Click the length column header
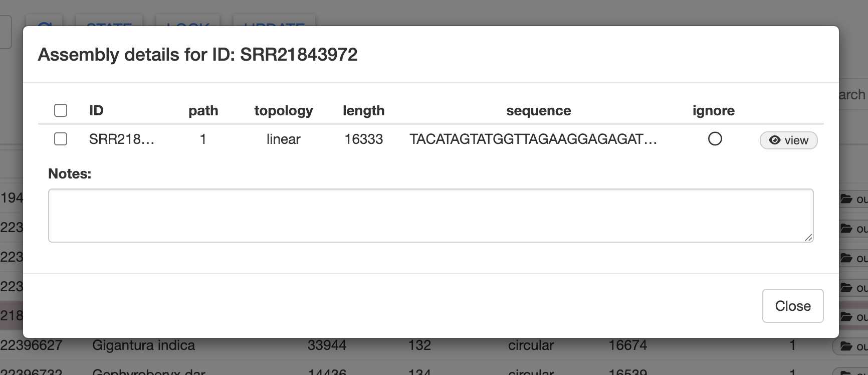Image resolution: width=868 pixels, height=375 pixels. point(363,110)
